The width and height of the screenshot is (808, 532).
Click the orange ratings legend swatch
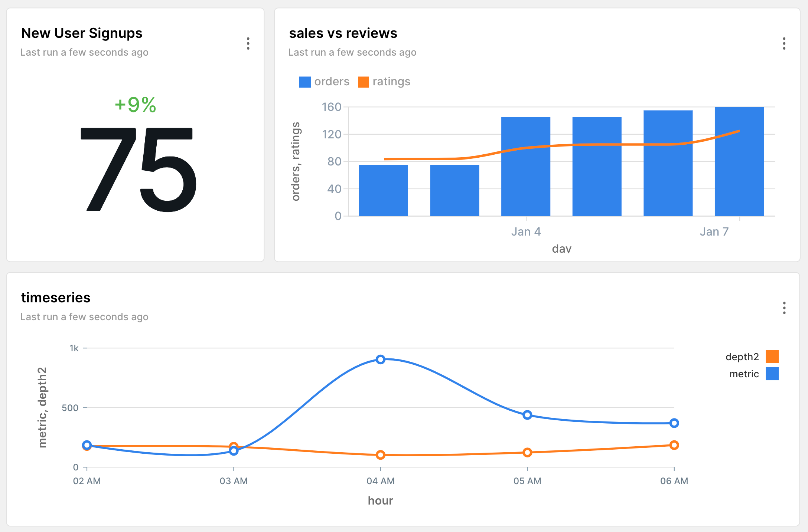point(363,82)
